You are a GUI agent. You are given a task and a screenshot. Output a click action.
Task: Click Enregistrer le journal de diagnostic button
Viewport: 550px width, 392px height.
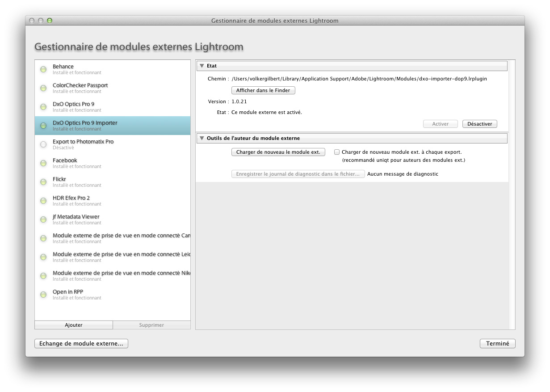point(298,174)
